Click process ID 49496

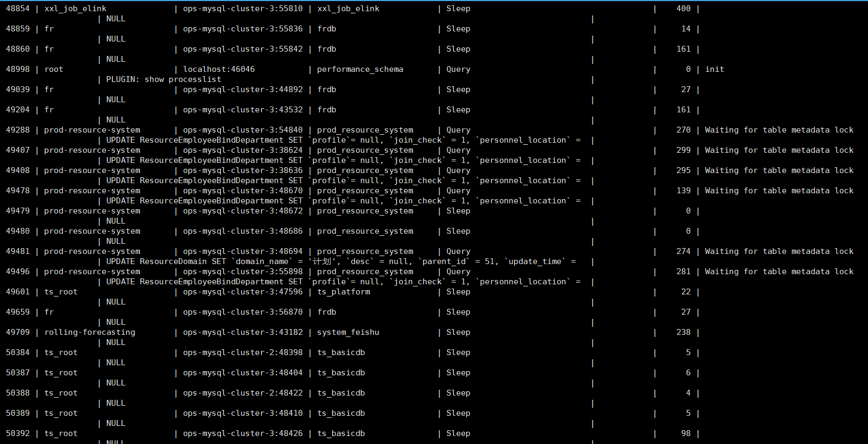tap(18, 272)
